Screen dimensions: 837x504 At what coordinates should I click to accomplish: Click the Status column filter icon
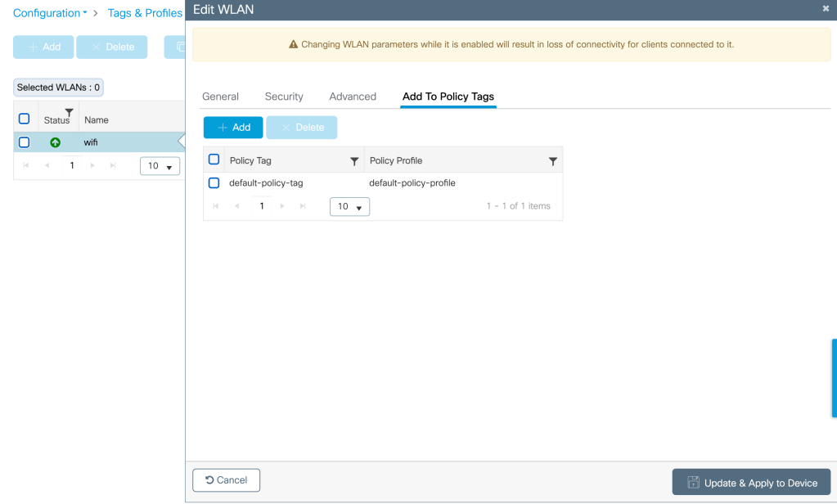[x=69, y=113]
